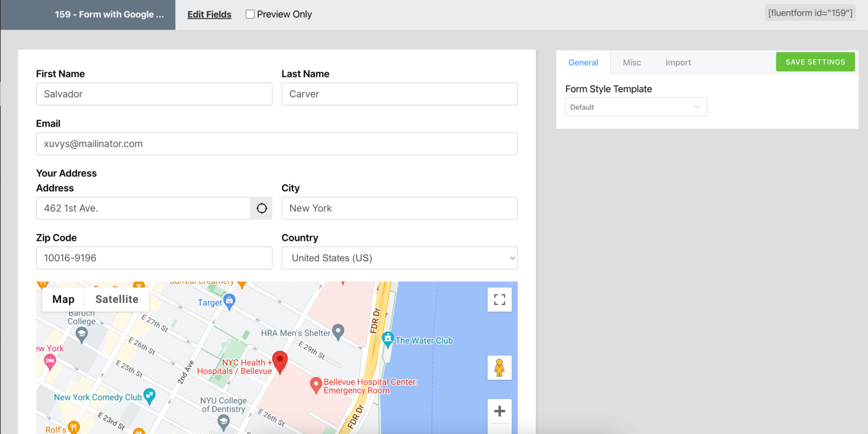The image size is (868, 434).
Task: Select the Pegman Street View icon
Action: point(500,367)
